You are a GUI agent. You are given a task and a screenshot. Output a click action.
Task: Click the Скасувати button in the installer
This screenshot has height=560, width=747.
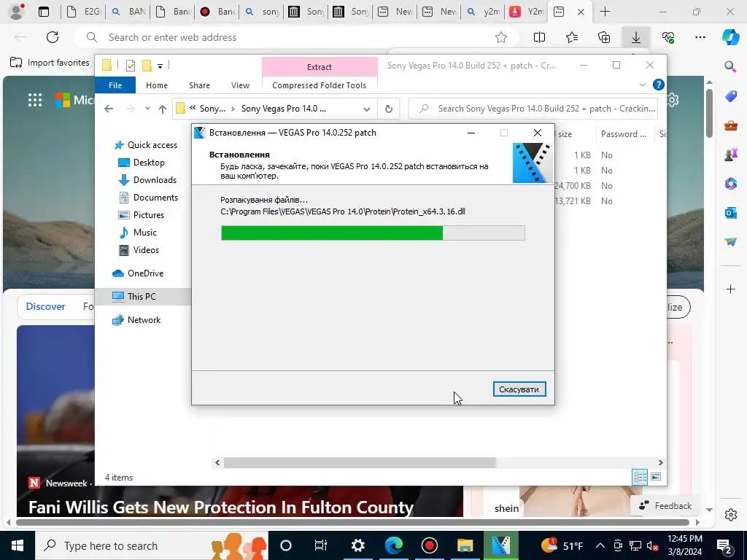pyautogui.click(x=519, y=389)
